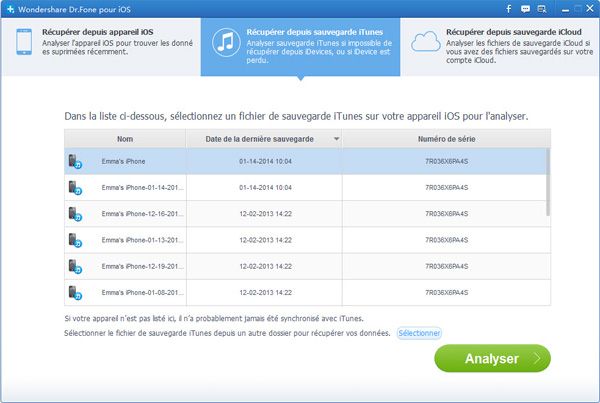Select the Emma's iPhone-12-16-201... backup
Screen dimensions: 600x403
(142, 214)
